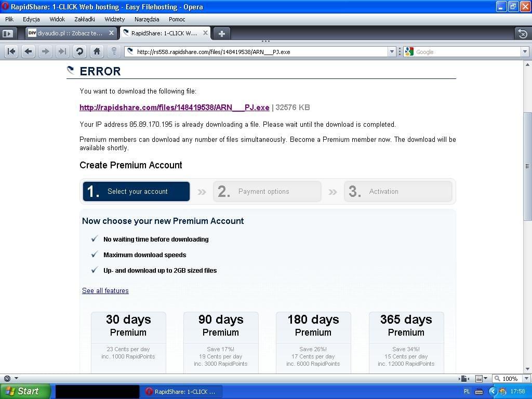The height and width of the screenshot is (399, 532).
Task: Click the status bar globe icon
Action: point(7,378)
